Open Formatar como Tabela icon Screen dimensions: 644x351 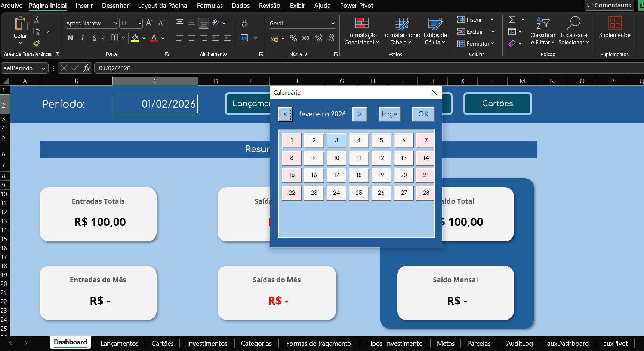click(x=401, y=24)
